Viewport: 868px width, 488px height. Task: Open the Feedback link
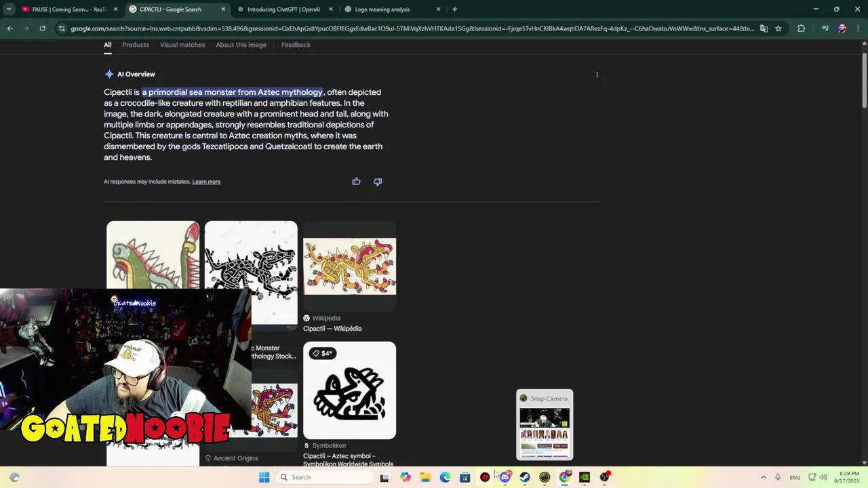[296, 45]
